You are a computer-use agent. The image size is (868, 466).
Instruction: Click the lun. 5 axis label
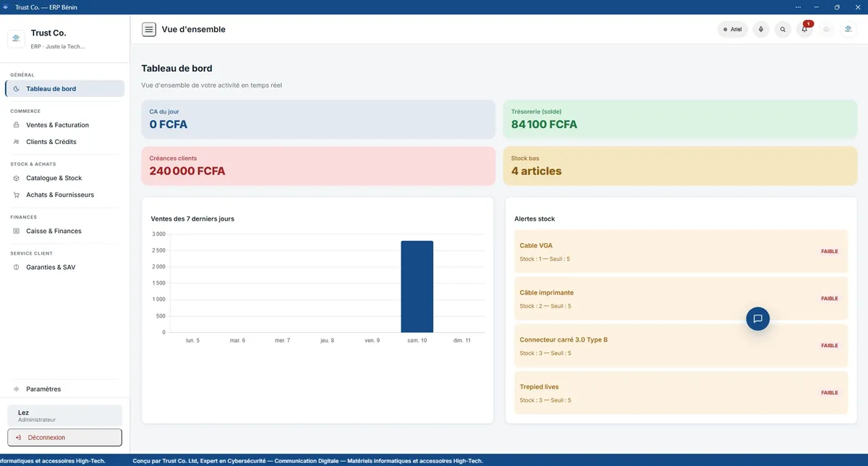click(192, 340)
